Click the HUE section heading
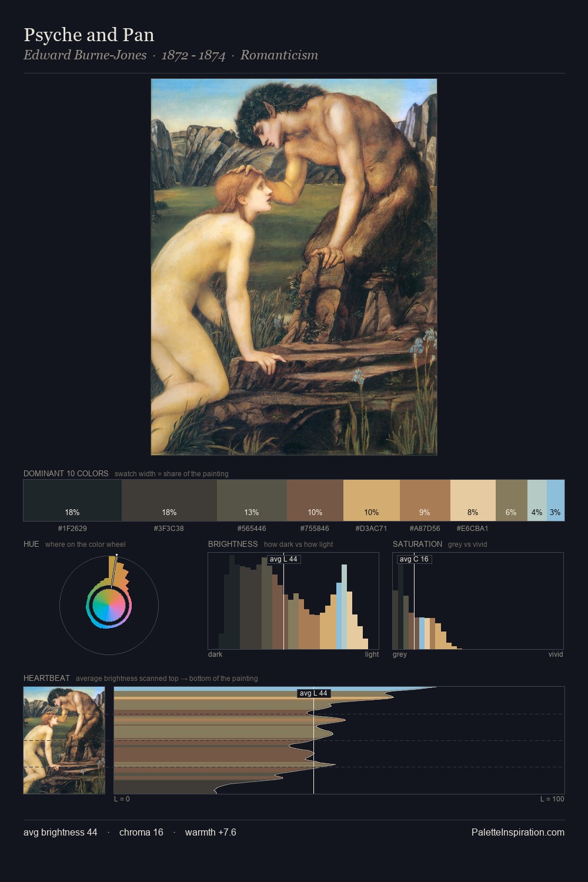588x882 pixels. (x=31, y=544)
